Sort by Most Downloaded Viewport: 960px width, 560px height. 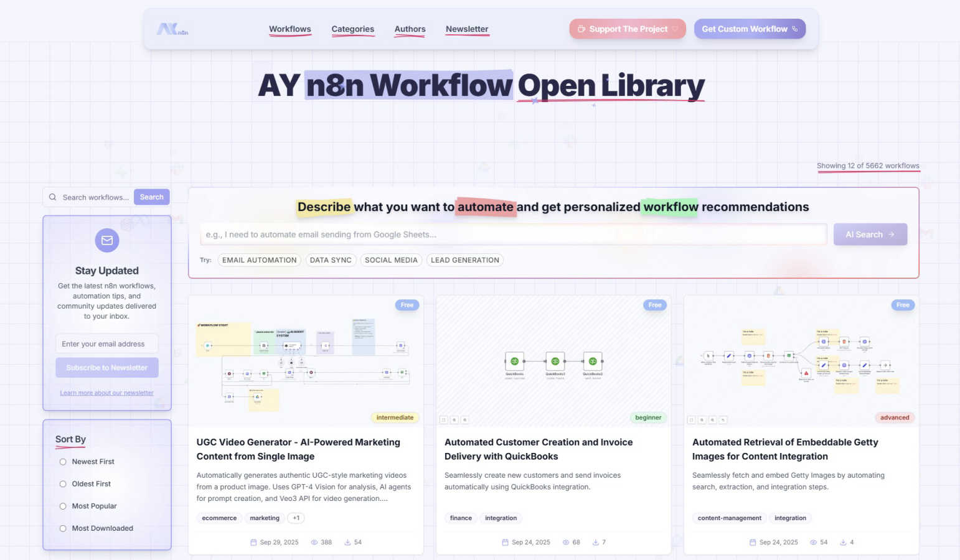tap(63, 529)
